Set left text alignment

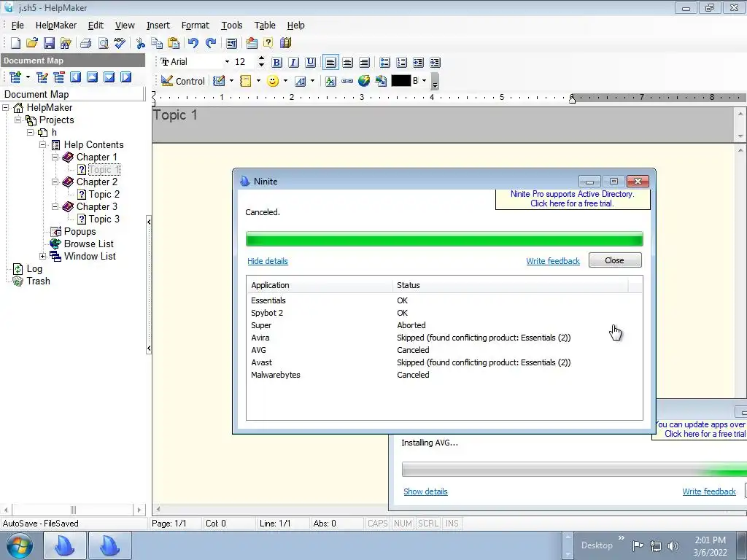coord(330,63)
